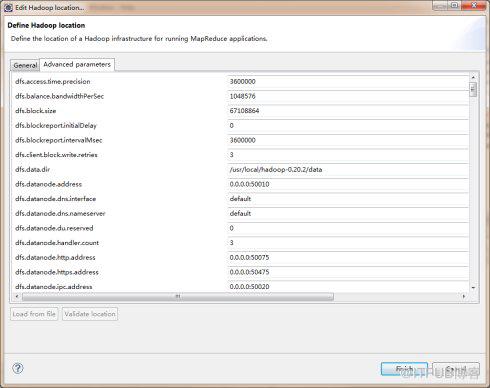Click the vertical scrollbar thumb
490x388 pixels.
(x=473, y=90)
